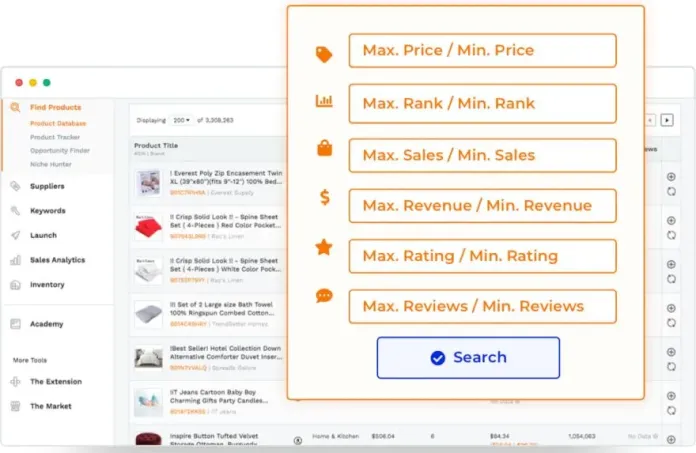Add the Hotel Collection Comforter row

coord(671,352)
